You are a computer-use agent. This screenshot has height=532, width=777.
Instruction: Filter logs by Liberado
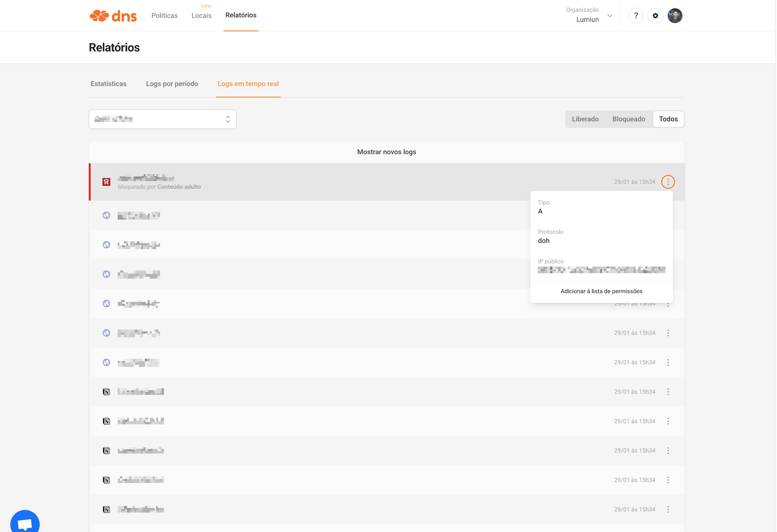(585, 119)
